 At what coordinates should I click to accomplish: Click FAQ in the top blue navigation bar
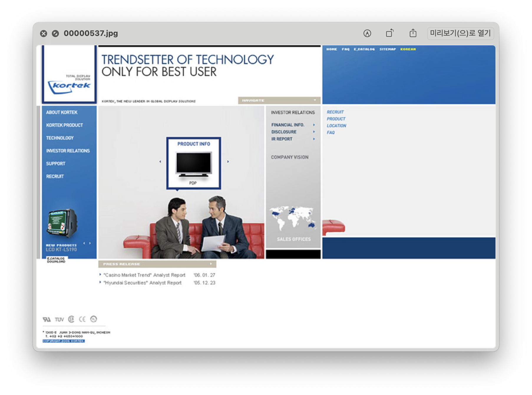pos(346,49)
